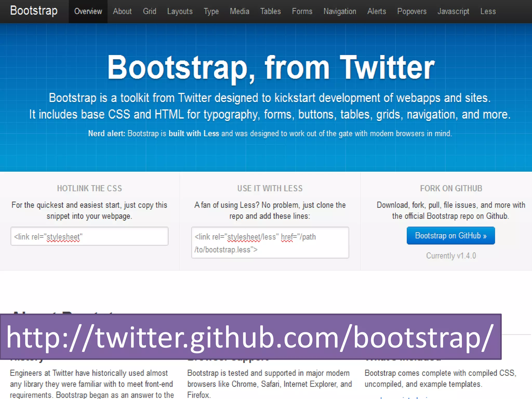Go to the Navigation section
This screenshot has width=532, height=399.
pos(340,11)
